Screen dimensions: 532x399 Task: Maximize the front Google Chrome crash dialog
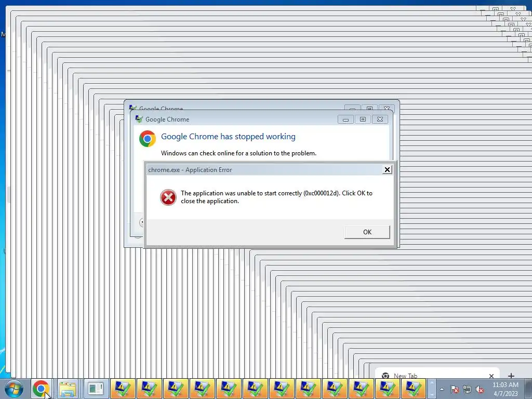[x=363, y=119]
